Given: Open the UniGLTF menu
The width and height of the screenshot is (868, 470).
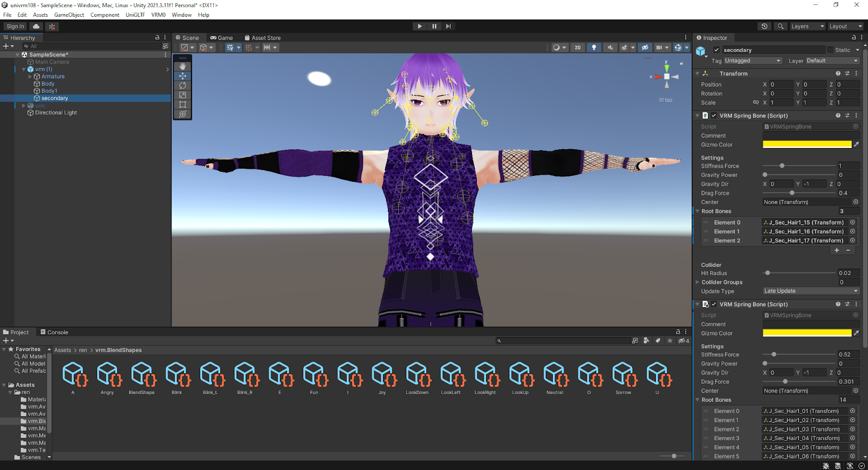Looking at the screenshot, I should click(x=135, y=15).
